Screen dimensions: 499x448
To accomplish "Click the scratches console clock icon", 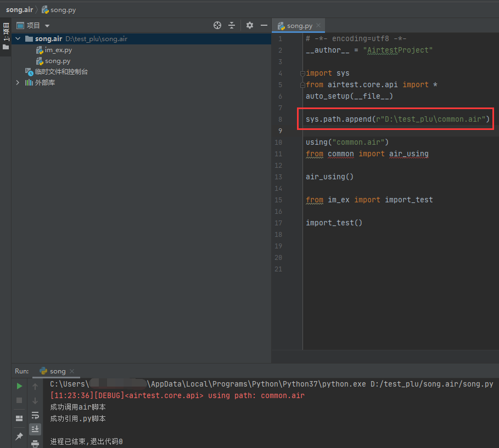I will click(29, 72).
